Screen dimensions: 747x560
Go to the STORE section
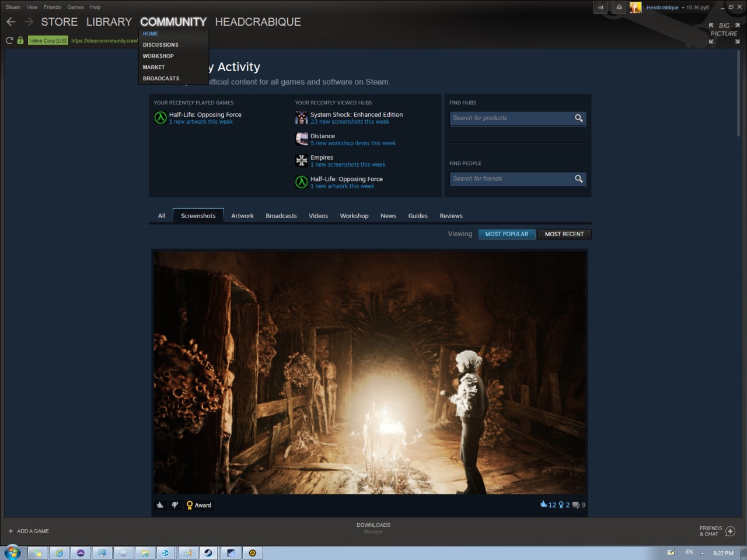(x=59, y=22)
